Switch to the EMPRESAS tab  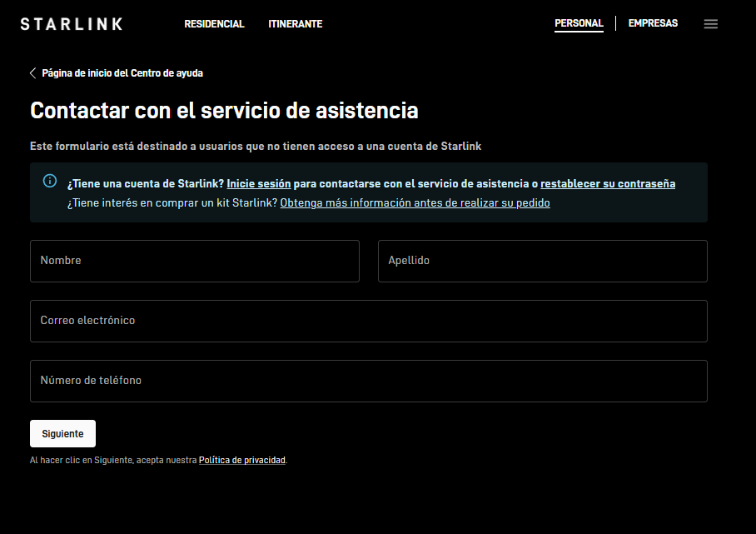[x=653, y=23]
